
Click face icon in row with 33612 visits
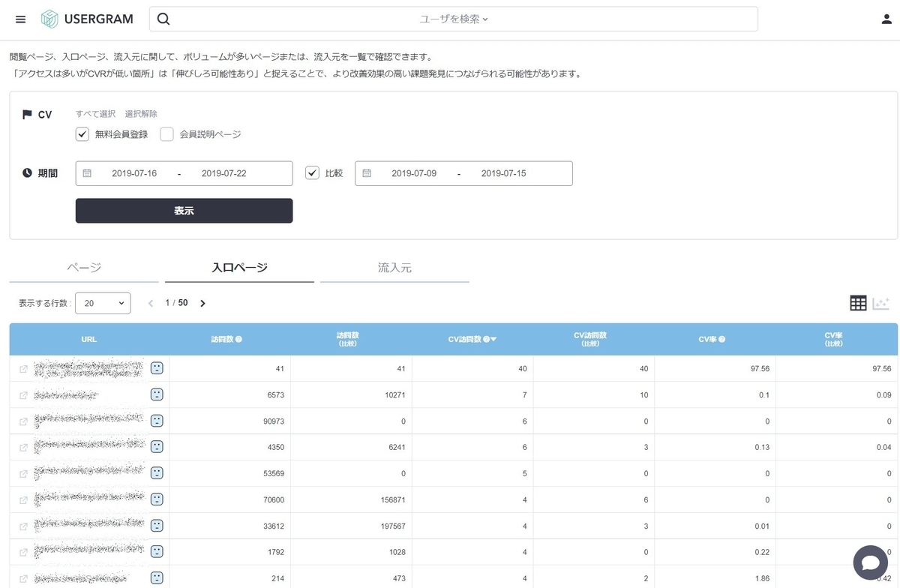tap(157, 525)
